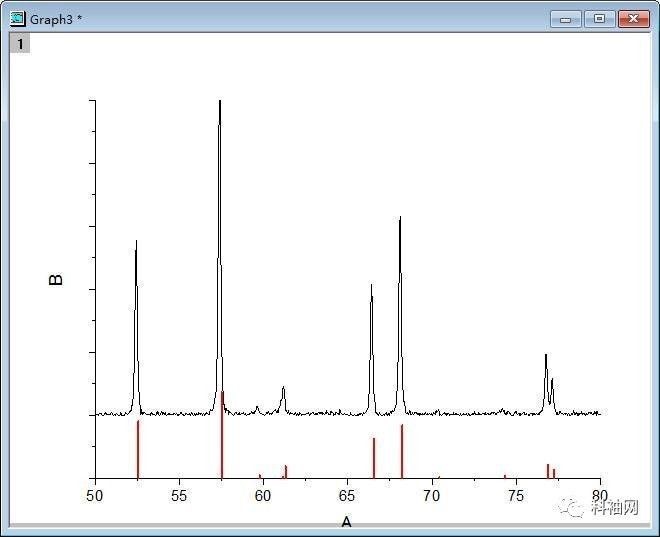Select the left vertical Y axis line
The image size is (660, 537).
click(96, 289)
